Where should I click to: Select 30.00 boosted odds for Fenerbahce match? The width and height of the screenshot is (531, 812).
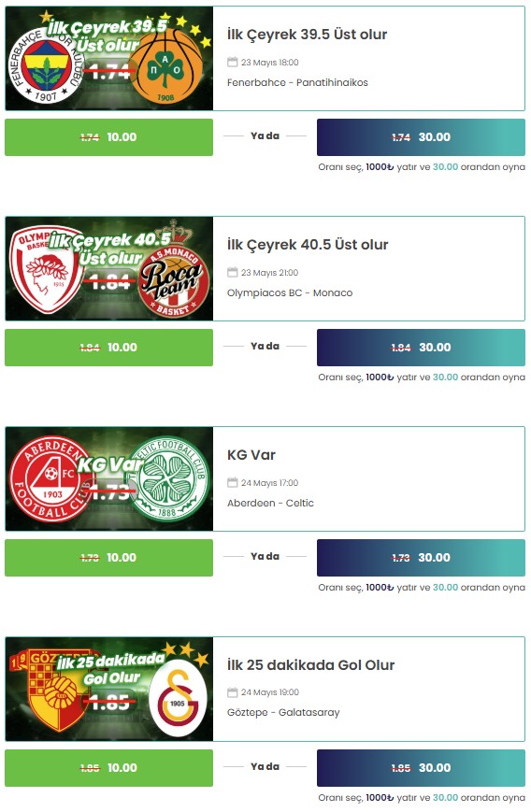click(421, 137)
